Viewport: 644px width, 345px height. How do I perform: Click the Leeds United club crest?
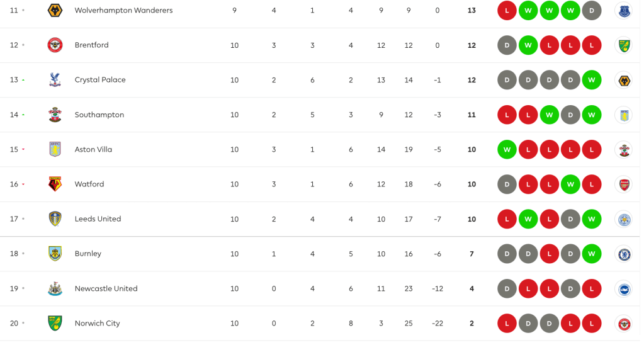(55, 219)
